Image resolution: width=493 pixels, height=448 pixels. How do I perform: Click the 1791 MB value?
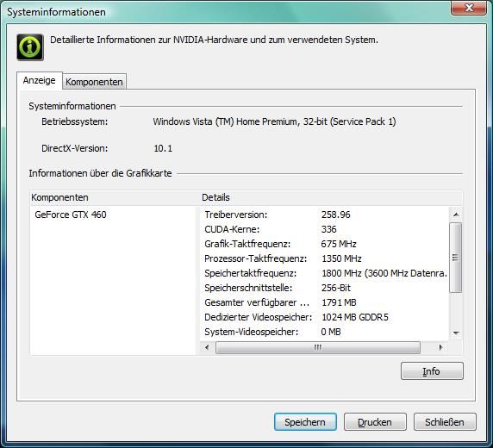coord(339,302)
